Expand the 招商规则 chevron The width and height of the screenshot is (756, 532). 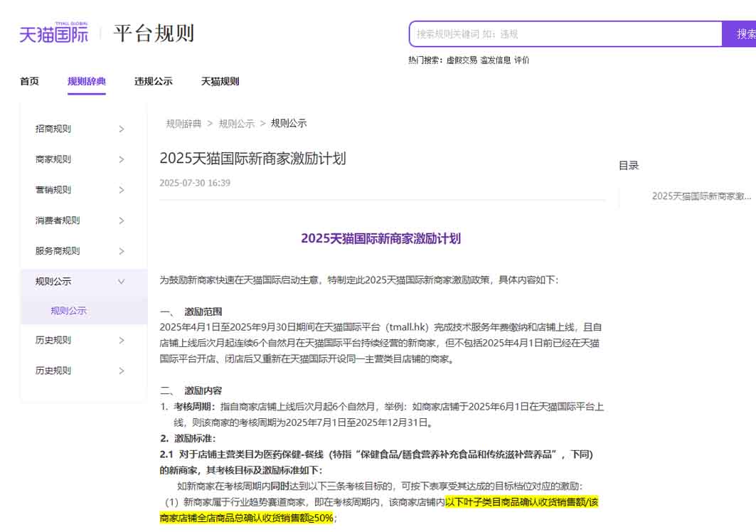(x=122, y=129)
